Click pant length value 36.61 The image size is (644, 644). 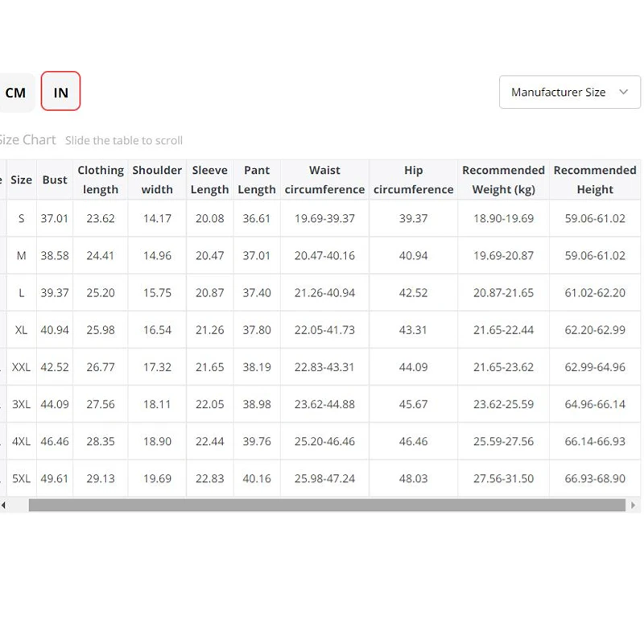(257, 218)
